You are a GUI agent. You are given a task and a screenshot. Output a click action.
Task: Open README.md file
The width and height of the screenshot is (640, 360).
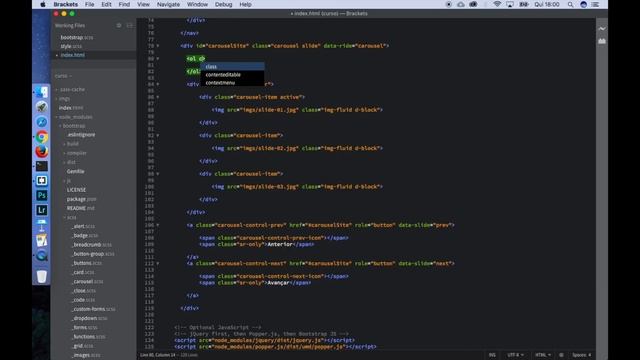[x=80, y=208]
